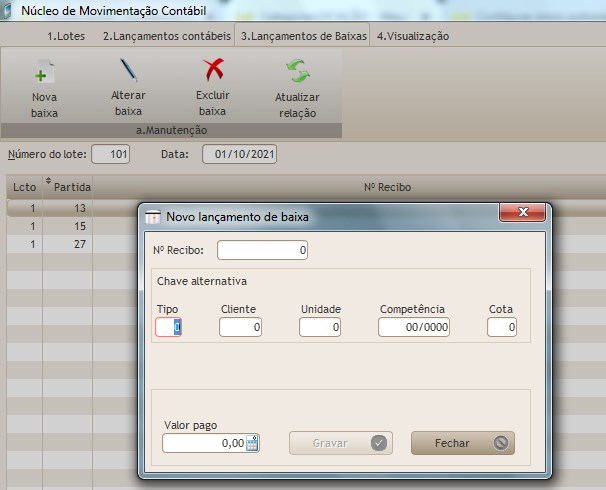Screen dimensions: 606x490
Task: Switch to the 1.Lotes tab
Action: coord(66,36)
